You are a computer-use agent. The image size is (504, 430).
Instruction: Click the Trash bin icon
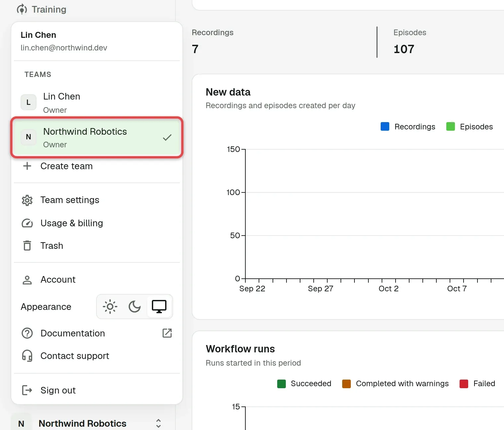(x=27, y=246)
